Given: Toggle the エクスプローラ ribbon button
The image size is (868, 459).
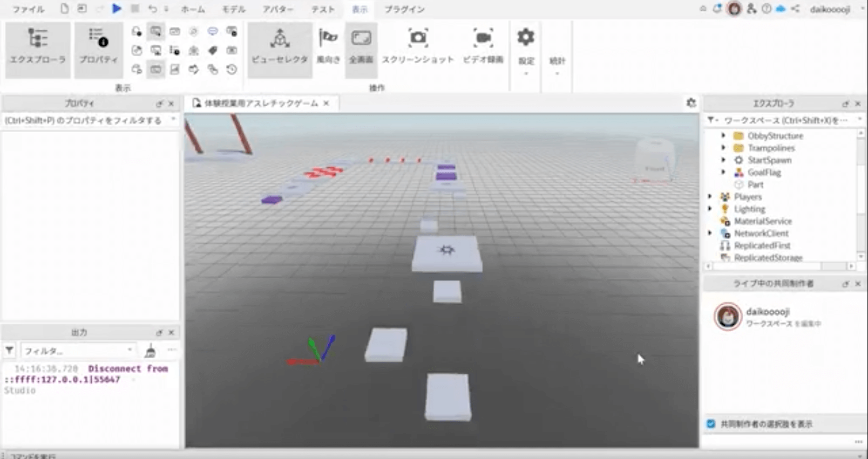Looking at the screenshot, I should pos(38,50).
